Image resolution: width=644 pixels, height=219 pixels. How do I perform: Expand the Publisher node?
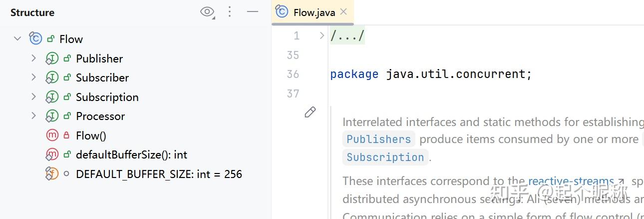tap(33, 58)
